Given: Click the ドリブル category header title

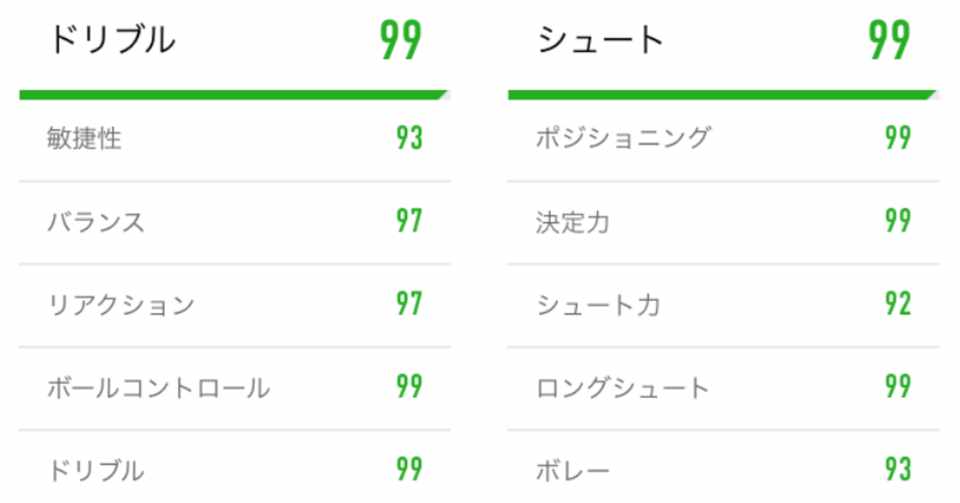Looking at the screenshot, I should [x=111, y=41].
